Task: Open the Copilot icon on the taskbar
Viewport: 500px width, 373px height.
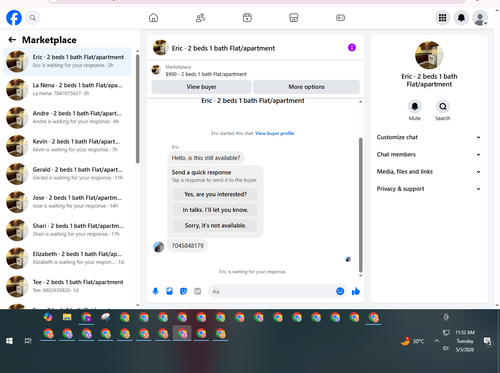Action: tap(48, 317)
